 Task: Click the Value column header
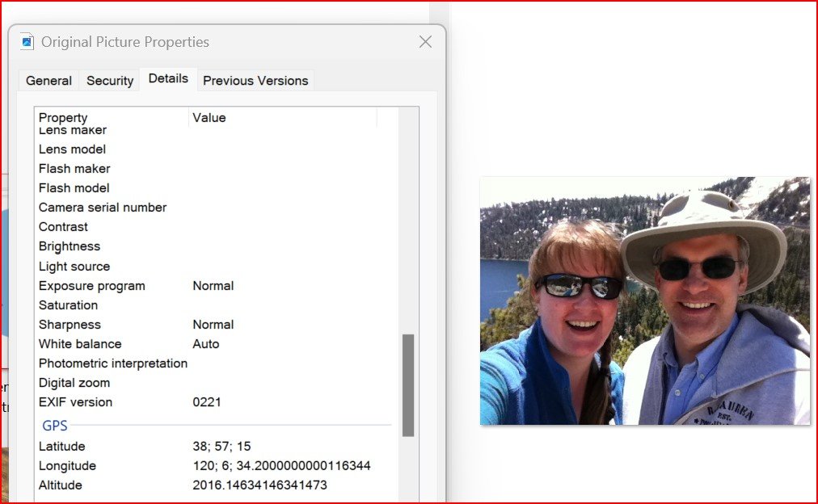pyautogui.click(x=209, y=118)
